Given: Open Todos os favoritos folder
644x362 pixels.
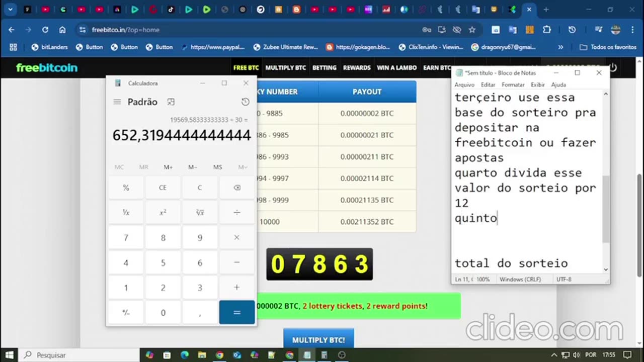Looking at the screenshot, I should click(x=608, y=47).
